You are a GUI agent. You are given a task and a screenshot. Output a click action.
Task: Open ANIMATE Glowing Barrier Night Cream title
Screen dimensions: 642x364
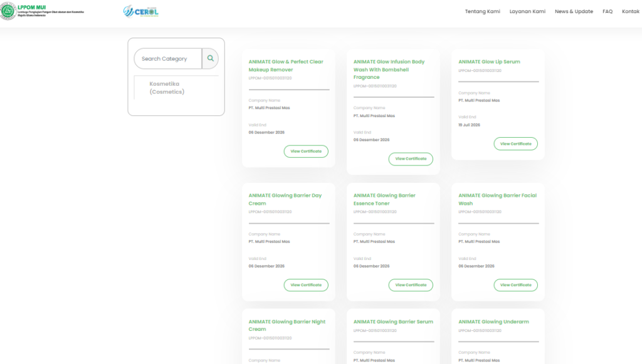(287, 325)
